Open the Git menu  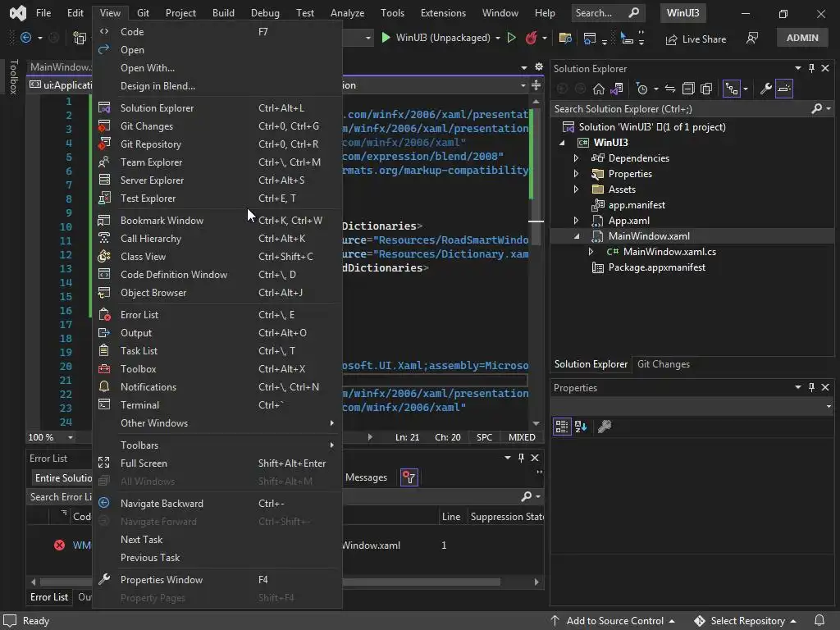tap(143, 13)
